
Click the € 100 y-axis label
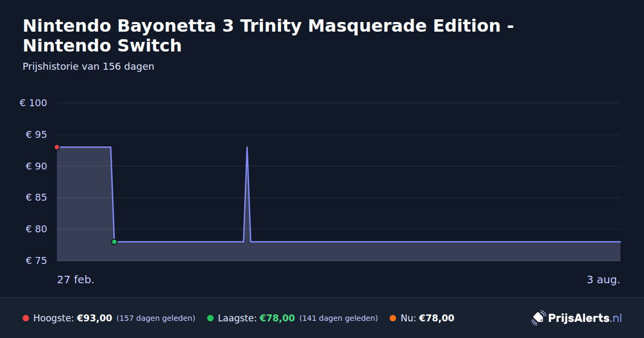[34, 103]
